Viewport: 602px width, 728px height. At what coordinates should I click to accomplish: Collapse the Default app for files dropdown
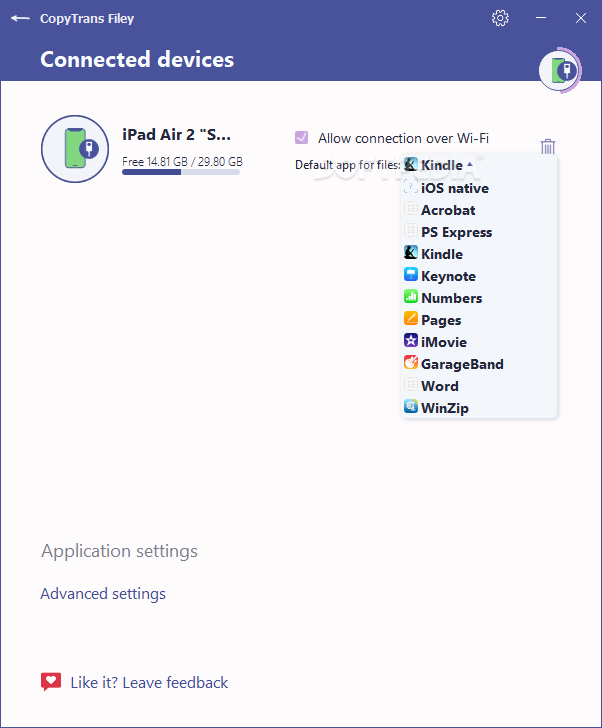(x=438, y=165)
